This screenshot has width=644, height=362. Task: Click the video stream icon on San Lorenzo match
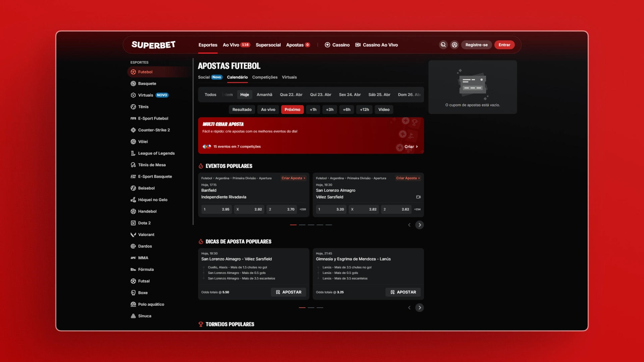(x=418, y=197)
